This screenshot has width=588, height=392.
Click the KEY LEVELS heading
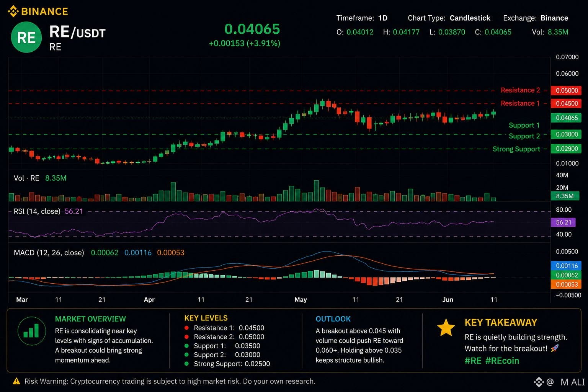tap(206, 318)
